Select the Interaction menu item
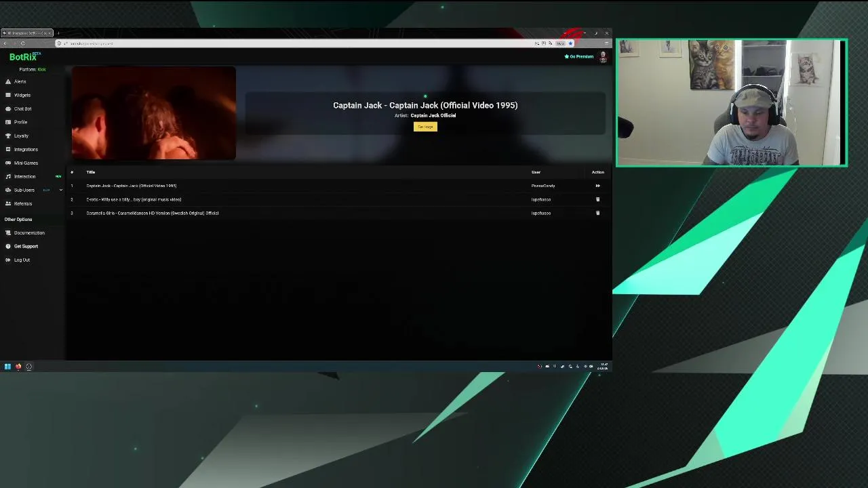The height and width of the screenshot is (488, 868). tap(24, 176)
